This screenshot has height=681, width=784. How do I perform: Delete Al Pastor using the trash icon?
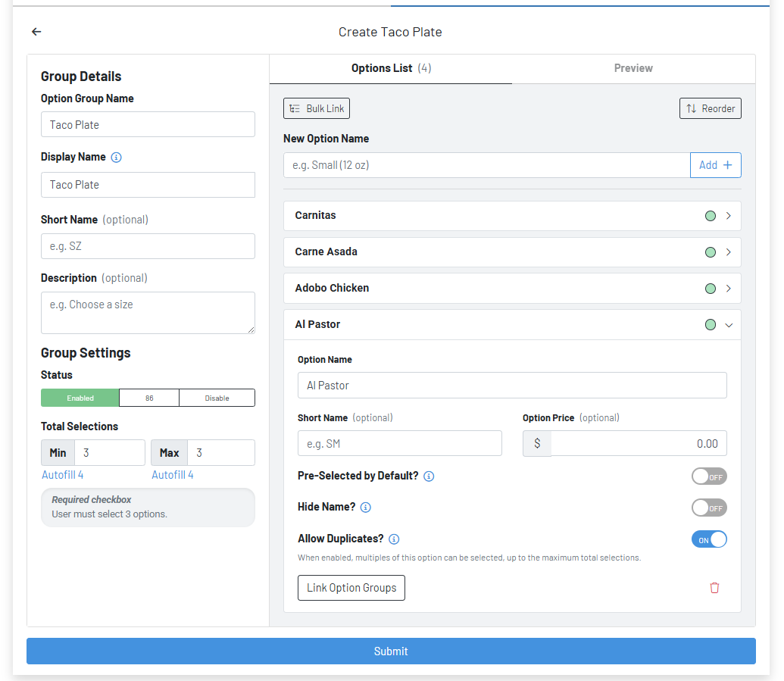pos(714,587)
